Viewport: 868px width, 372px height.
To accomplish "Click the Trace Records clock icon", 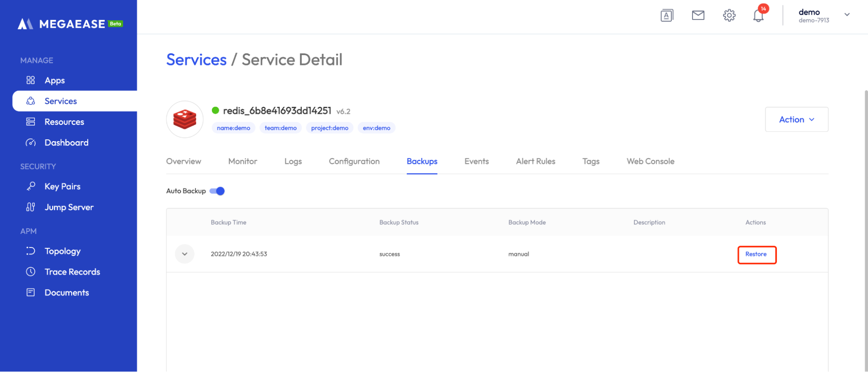I will click(x=30, y=272).
